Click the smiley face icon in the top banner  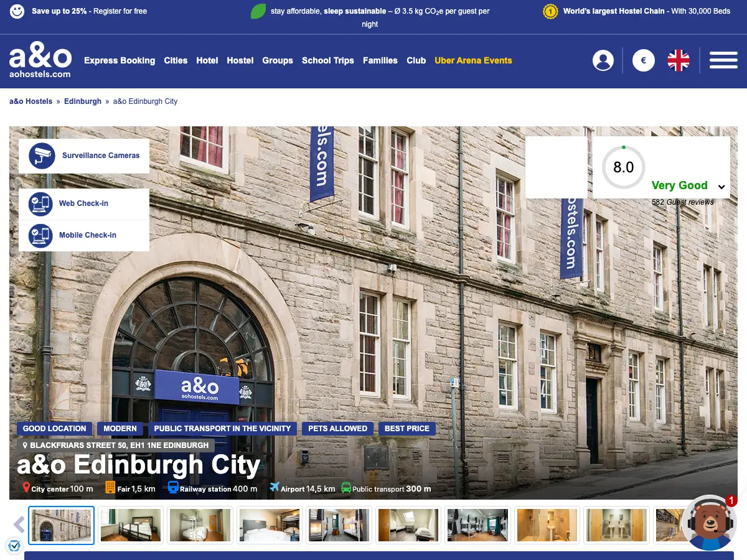pos(17,11)
